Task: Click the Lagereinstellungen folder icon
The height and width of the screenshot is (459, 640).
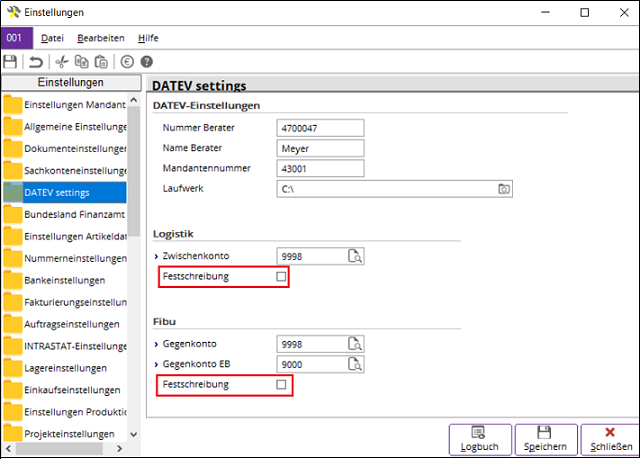Action: pyautogui.click(x=13, y=368)
